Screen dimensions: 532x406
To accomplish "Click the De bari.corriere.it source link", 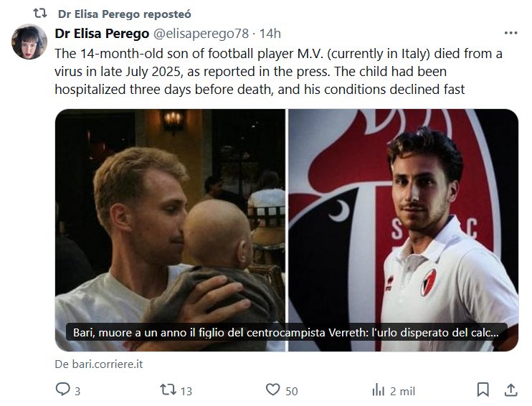I will 99,364.
